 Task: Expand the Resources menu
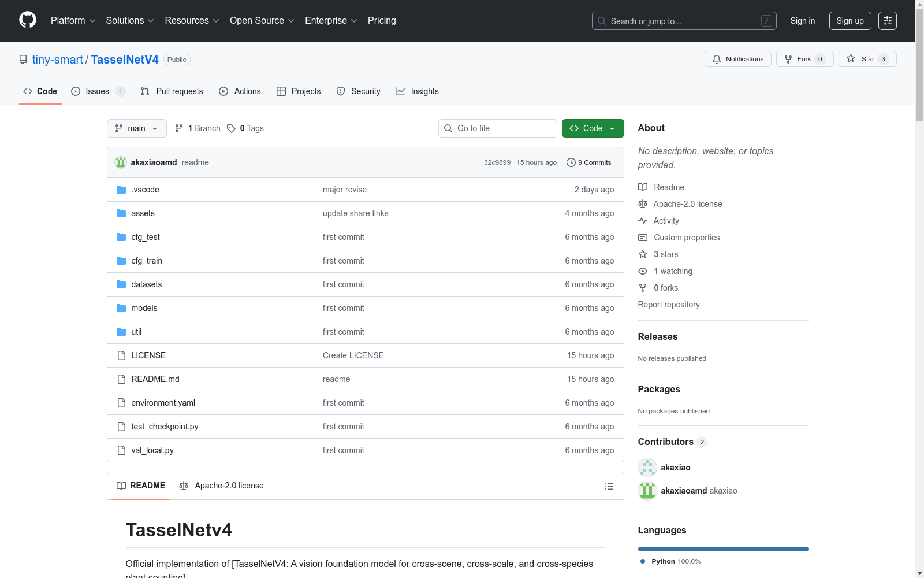point(192,21)
